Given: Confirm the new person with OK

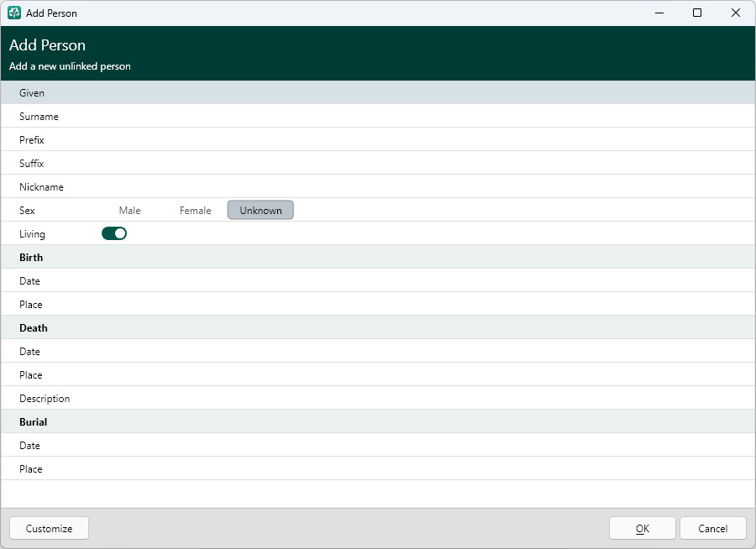Looking at the screenshot, I should [x=643, y=528].
